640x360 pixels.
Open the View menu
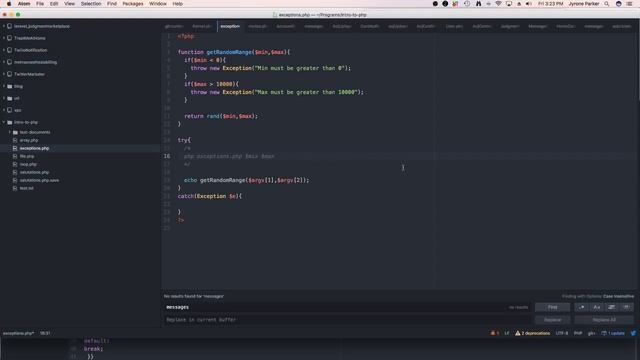click(69, 4)
